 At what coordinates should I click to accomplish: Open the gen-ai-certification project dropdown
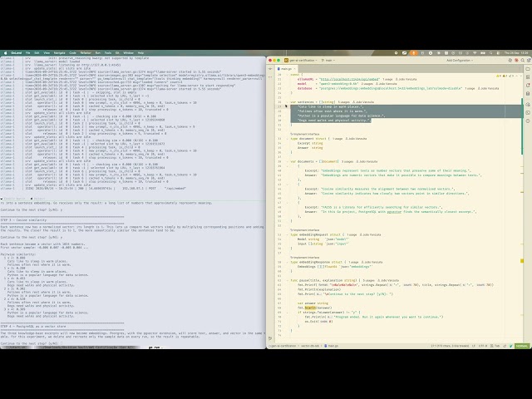click(x=301, y=61)
